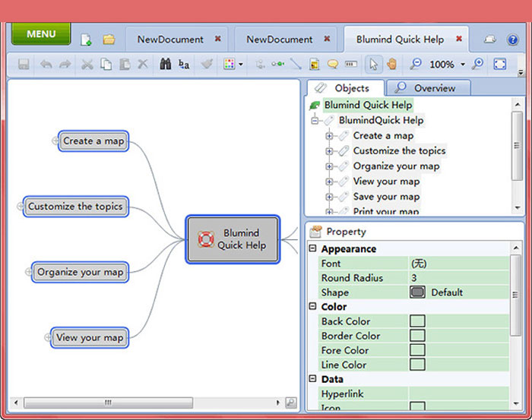The height and width of the screenshot is (420, 532).
Task: Click the Cut scissors icon
Action: point(87,64)
